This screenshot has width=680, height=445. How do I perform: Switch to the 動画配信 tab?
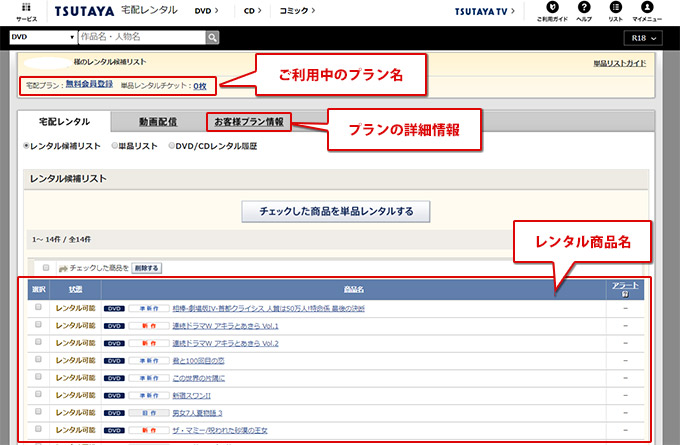tap(158, 122)
